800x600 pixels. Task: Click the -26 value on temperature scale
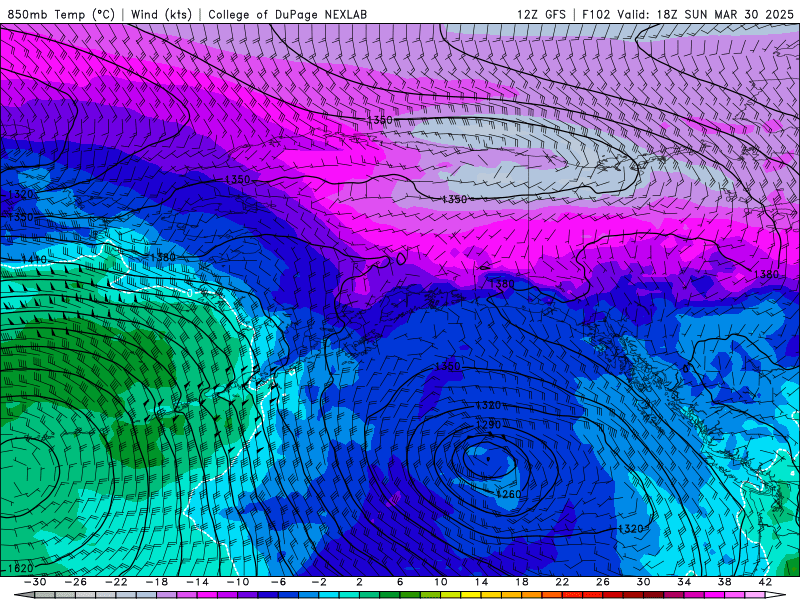[x=76, y=582]
